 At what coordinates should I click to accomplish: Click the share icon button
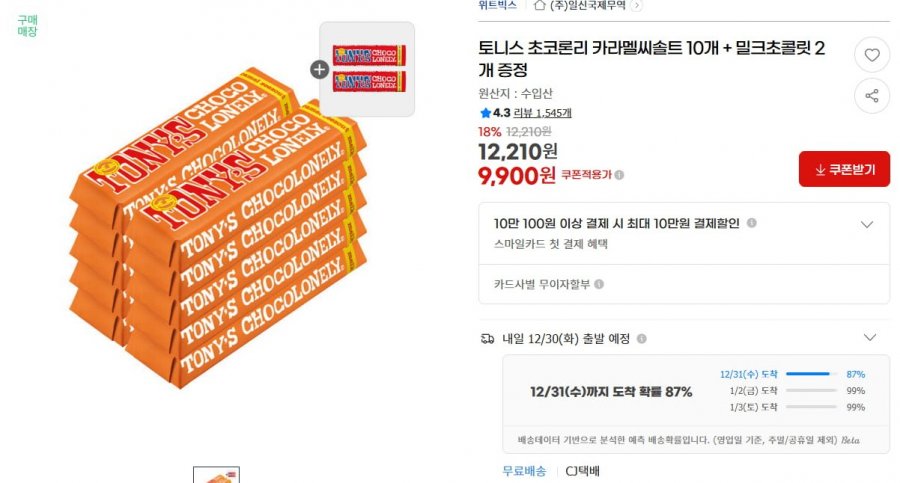tap(872, 96)
